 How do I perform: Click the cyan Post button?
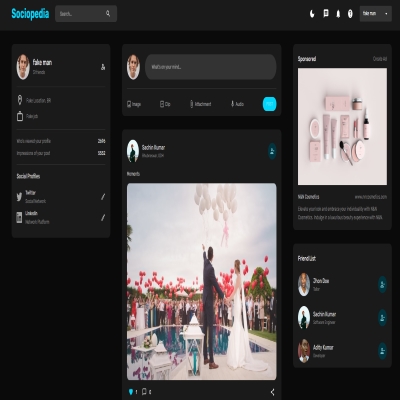(269, 104)
